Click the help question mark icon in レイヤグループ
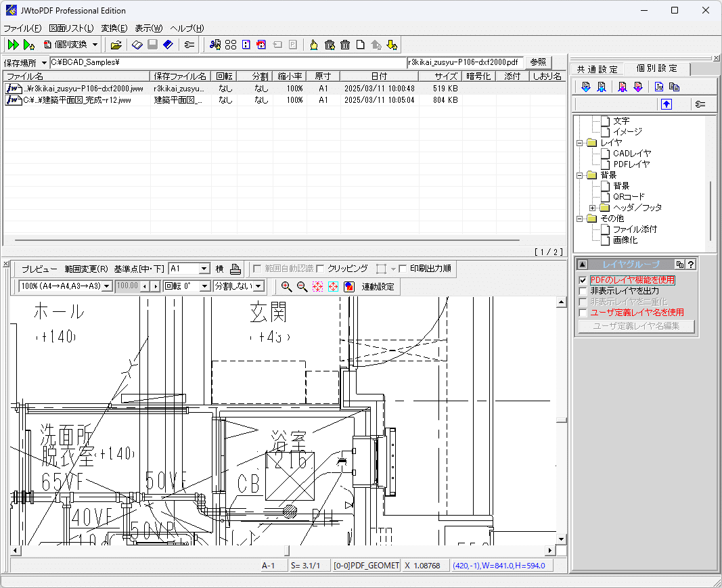Screen dimensions: 722x588 691,265
